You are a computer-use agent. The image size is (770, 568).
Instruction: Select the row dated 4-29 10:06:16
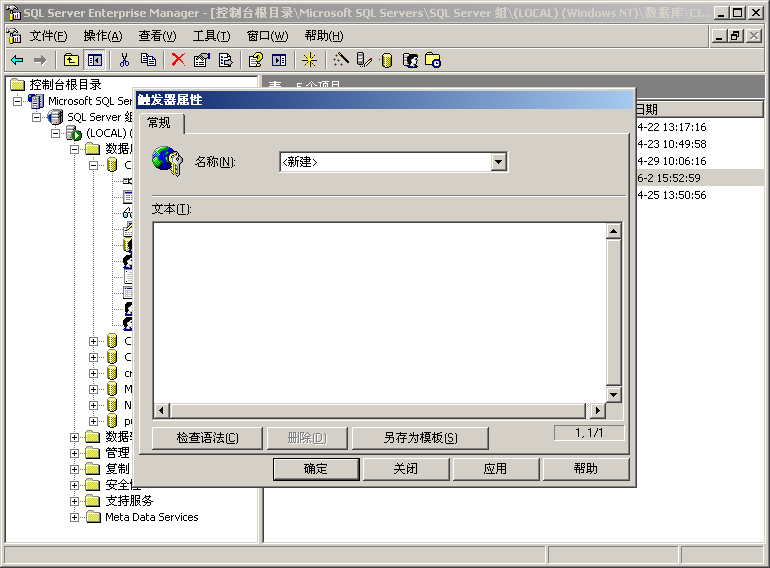[x=700, y=161]
